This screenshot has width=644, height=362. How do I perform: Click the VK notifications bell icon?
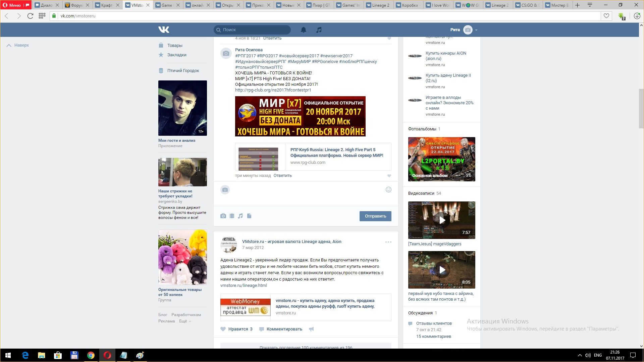[303, 30]
